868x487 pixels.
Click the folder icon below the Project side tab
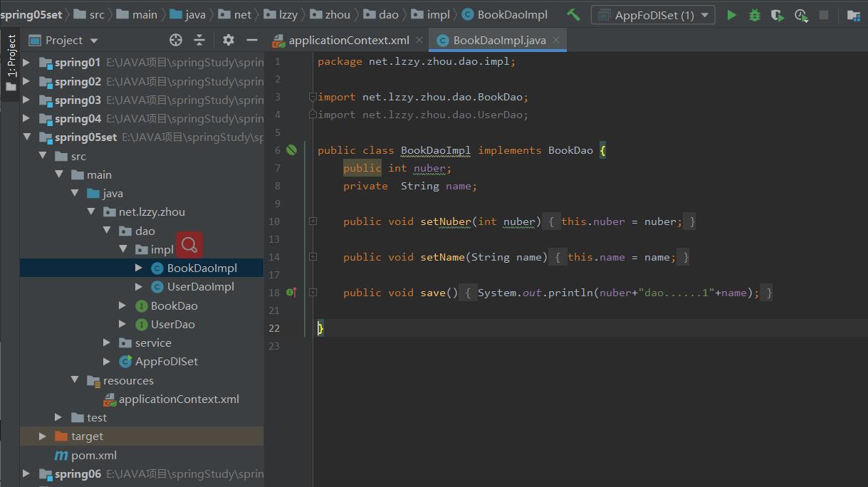click(11, 87)
